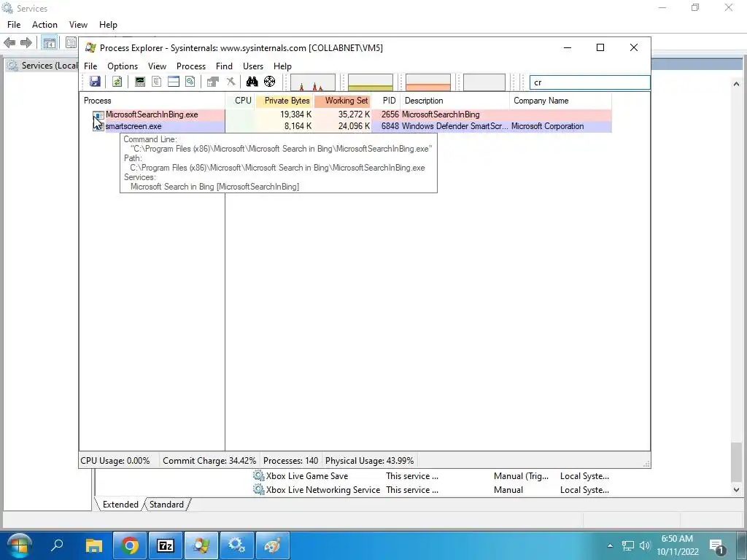Image resolution: width=747 pixels, height=560 pixels.
Task: Sort by the Process column header
Action: pos(152,101)
